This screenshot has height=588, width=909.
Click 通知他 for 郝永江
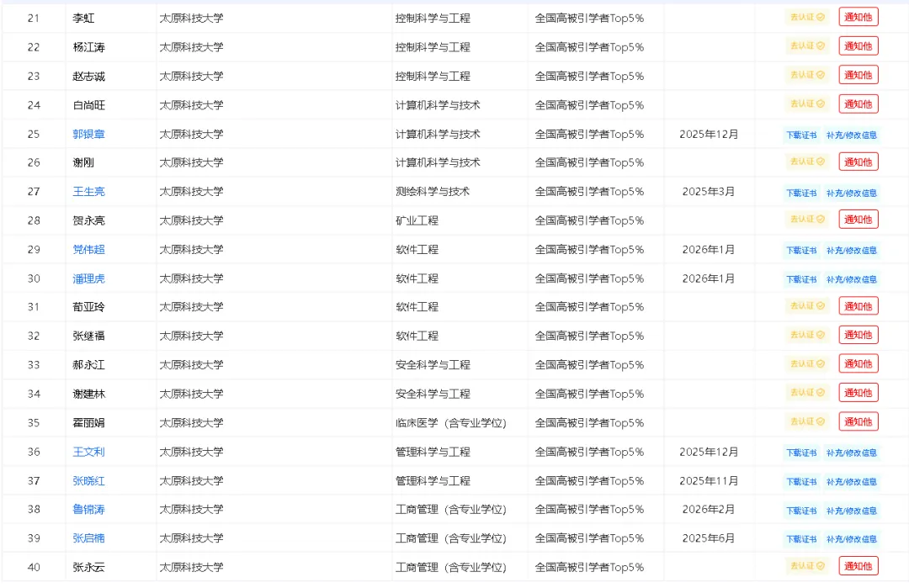tap(858, 363)
